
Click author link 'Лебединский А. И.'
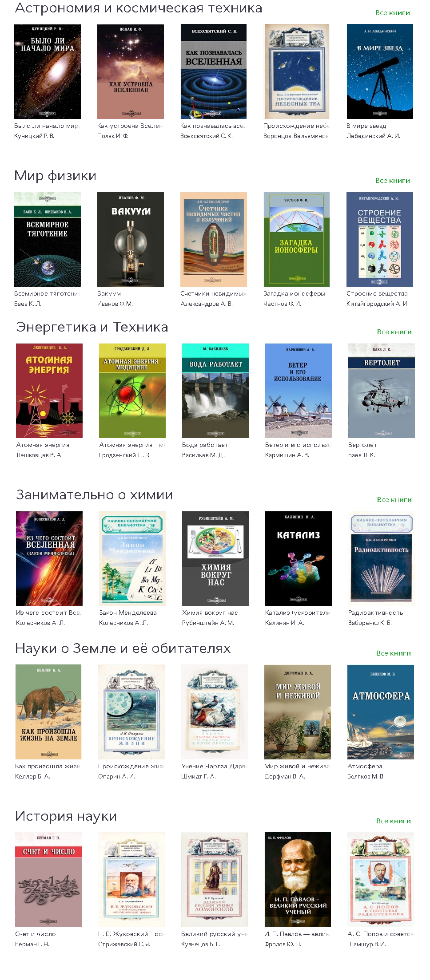click(373, 136)
